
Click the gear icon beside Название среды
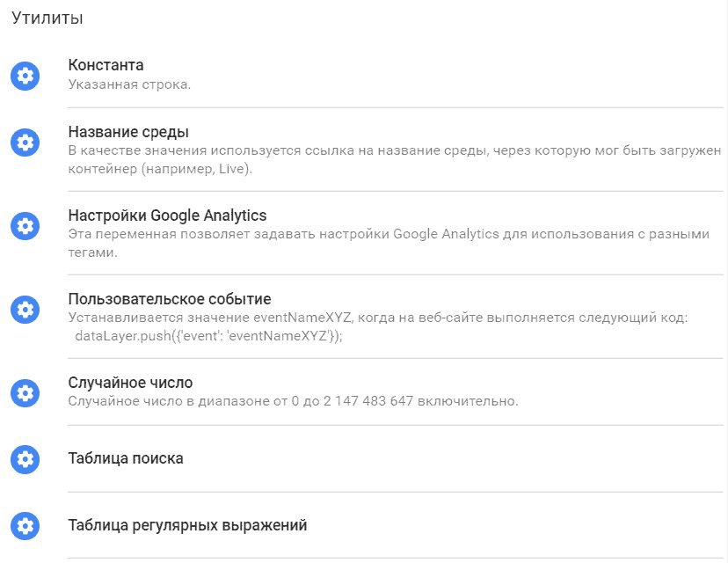click(25, 143)
